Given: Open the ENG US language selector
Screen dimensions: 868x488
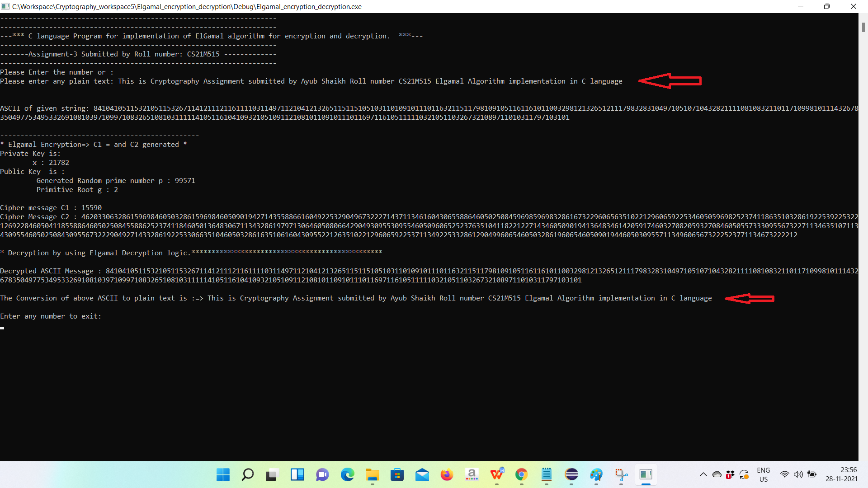Looking at the screenshot, I should coord(764,474).
